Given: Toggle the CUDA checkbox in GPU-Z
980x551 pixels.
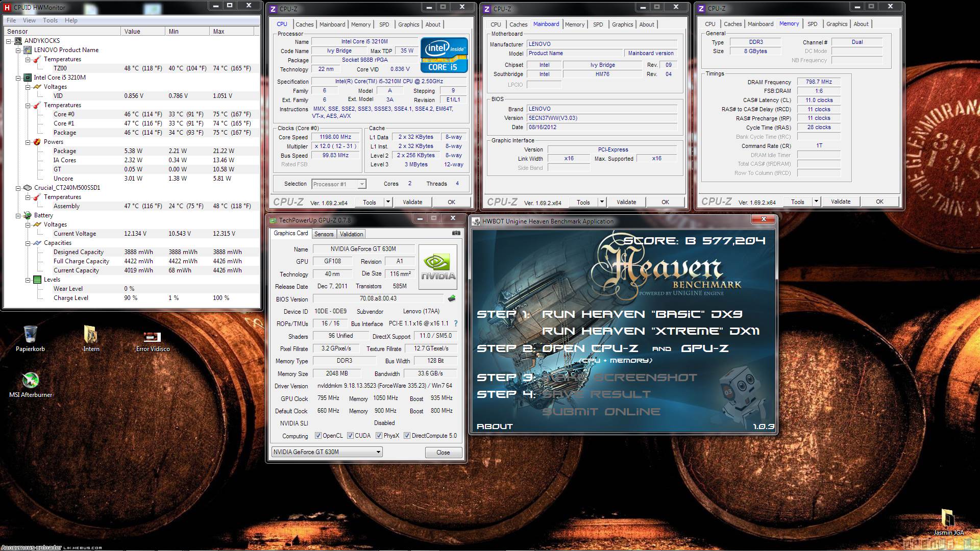Looking at the screenshot, I should pyautogui.click(x=350, y=436).
